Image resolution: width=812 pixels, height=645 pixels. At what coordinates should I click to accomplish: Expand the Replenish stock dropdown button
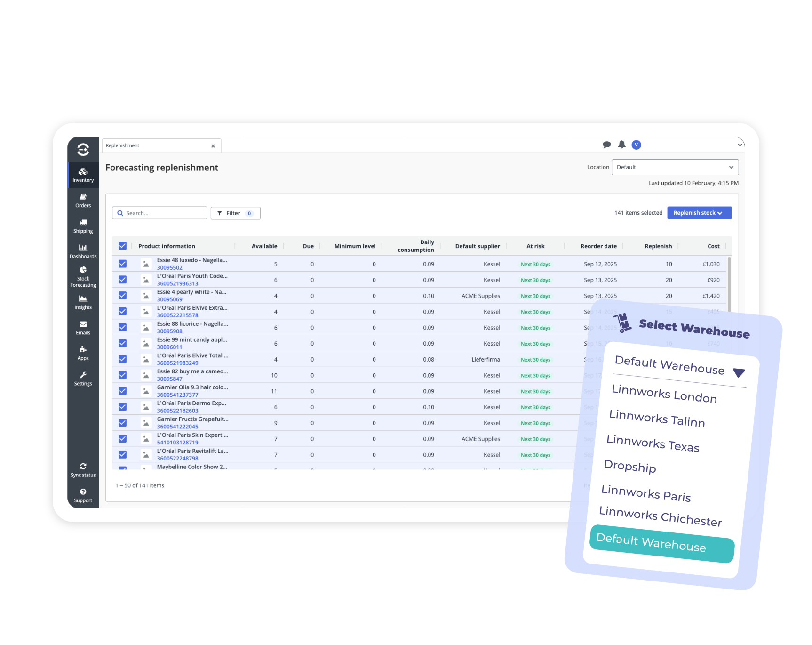699,213
